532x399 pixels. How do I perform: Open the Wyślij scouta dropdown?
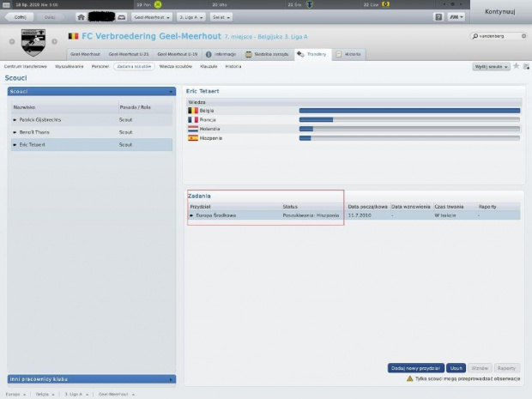[491, 67]
